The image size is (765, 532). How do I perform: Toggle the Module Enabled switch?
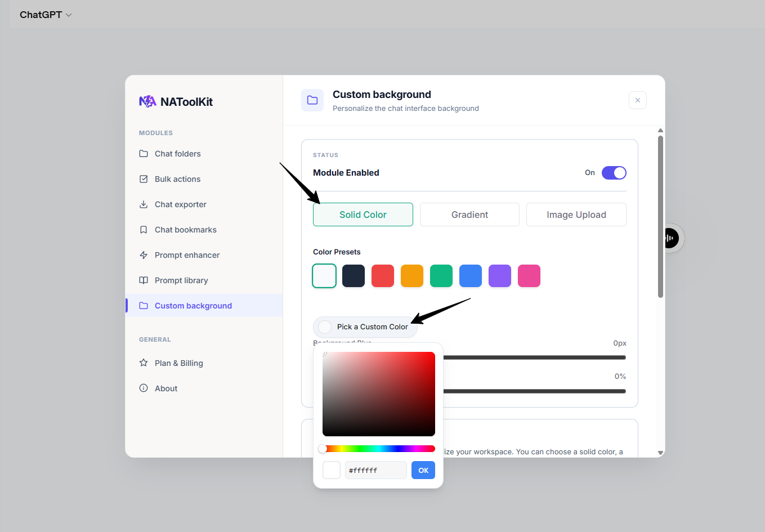point(614,173)
